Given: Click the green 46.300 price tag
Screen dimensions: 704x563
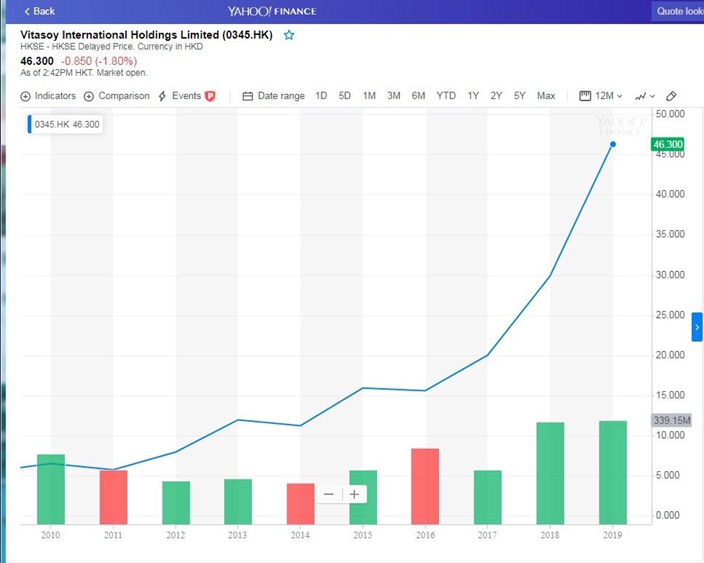Looking at the screenshot, I should click(x=668, y=144).
